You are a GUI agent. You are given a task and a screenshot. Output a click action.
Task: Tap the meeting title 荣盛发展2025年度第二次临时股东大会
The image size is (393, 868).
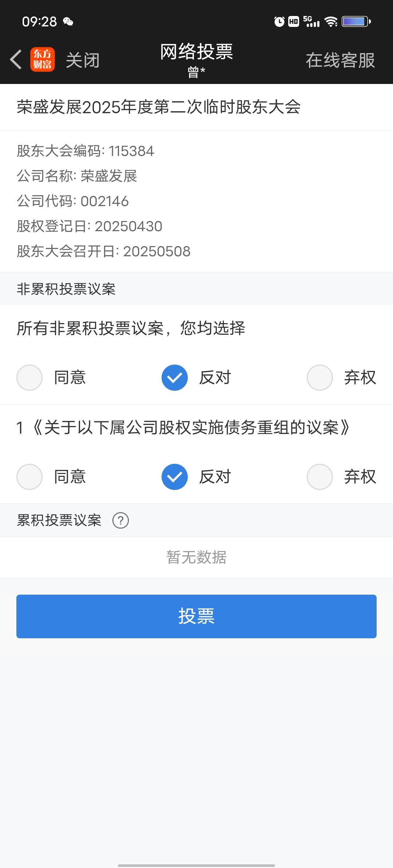[159, 107]
